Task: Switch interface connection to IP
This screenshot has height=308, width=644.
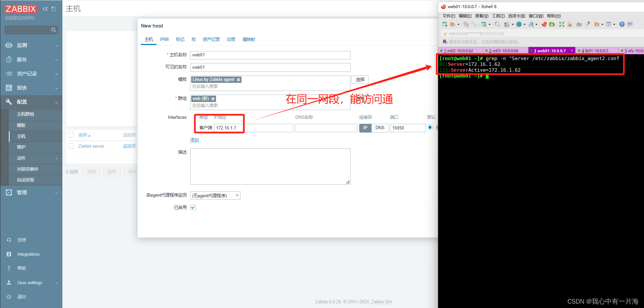Action: click(x=365, y=128)
